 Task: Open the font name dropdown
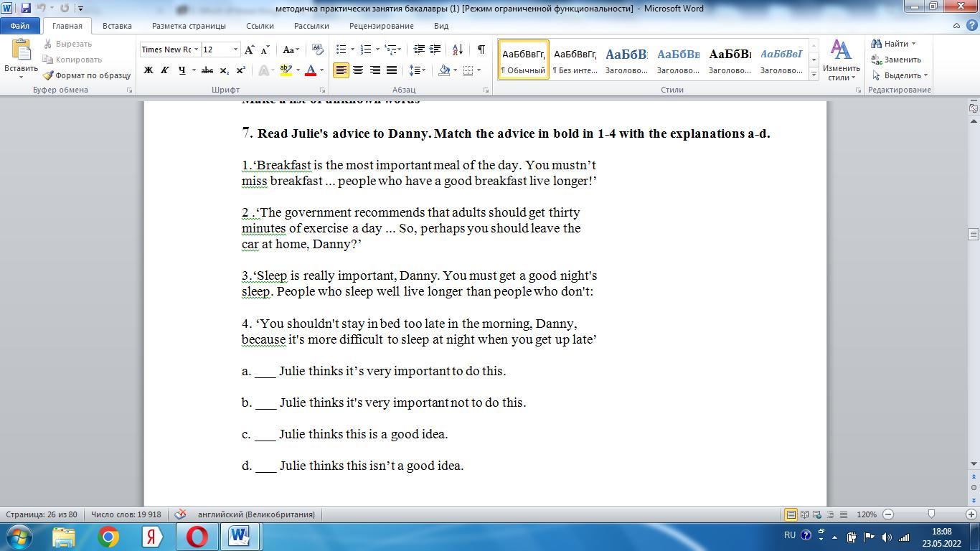(196, 50)
